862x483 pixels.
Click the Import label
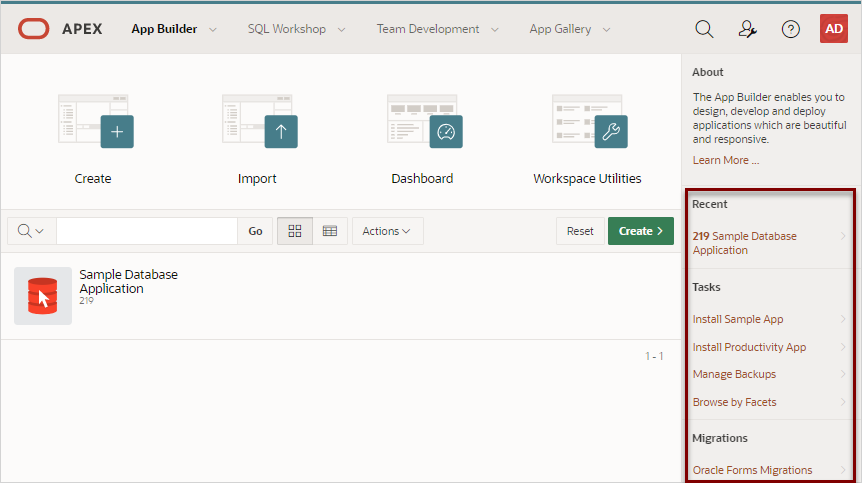pos(257,179)
